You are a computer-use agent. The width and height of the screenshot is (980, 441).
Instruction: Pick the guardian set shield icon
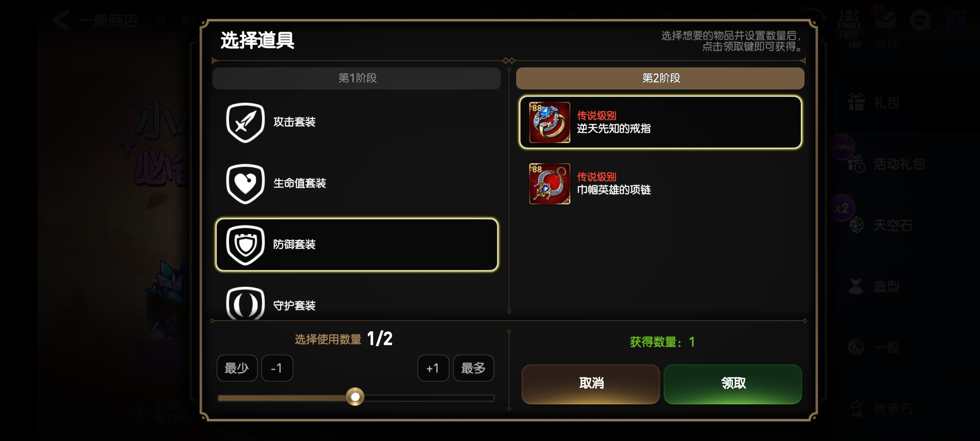click(x=245, y=303)
